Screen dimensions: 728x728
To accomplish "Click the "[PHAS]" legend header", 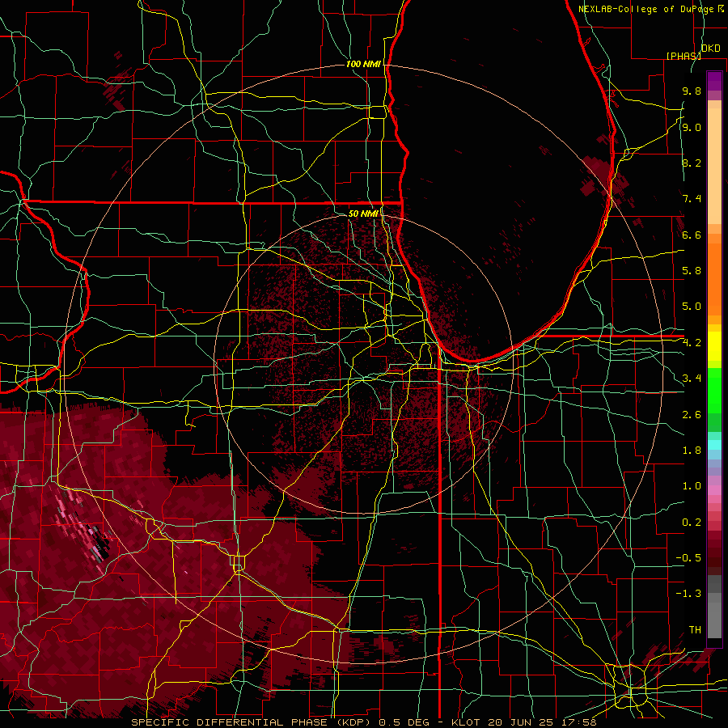I will point(684,56).
